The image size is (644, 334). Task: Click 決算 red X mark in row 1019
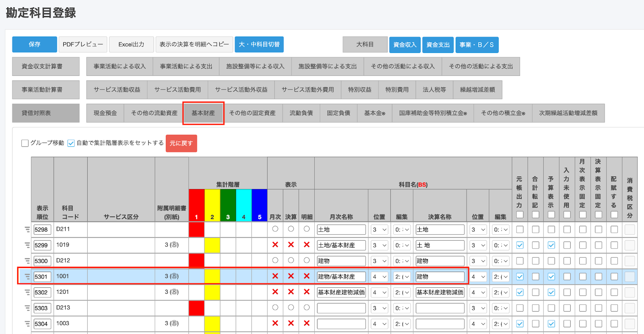pos(291,245)
